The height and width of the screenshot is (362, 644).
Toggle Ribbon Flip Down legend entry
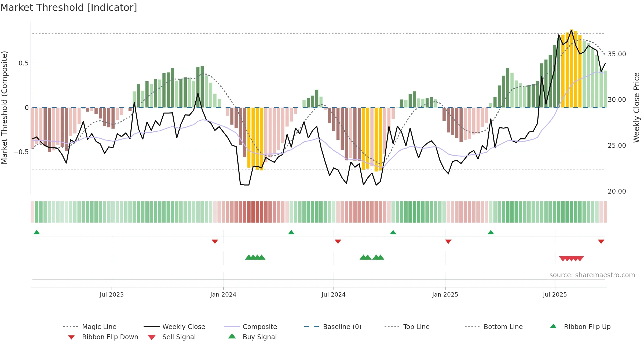tap(103, 337)
